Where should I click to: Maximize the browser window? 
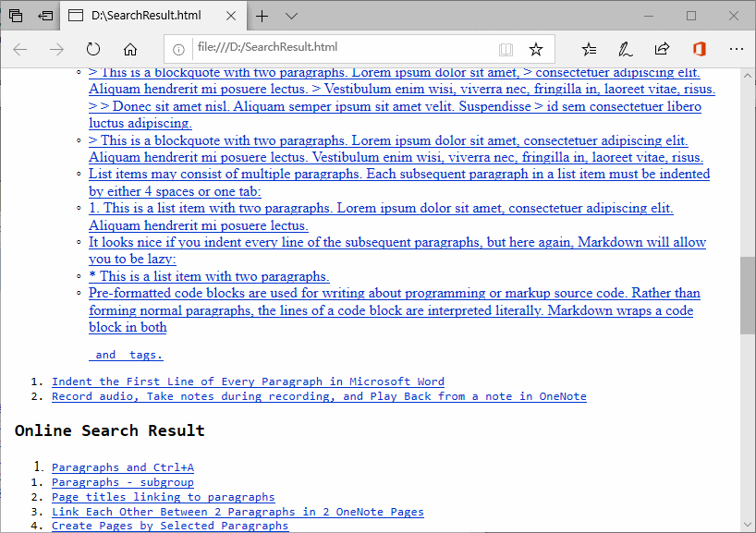point(691,16)
